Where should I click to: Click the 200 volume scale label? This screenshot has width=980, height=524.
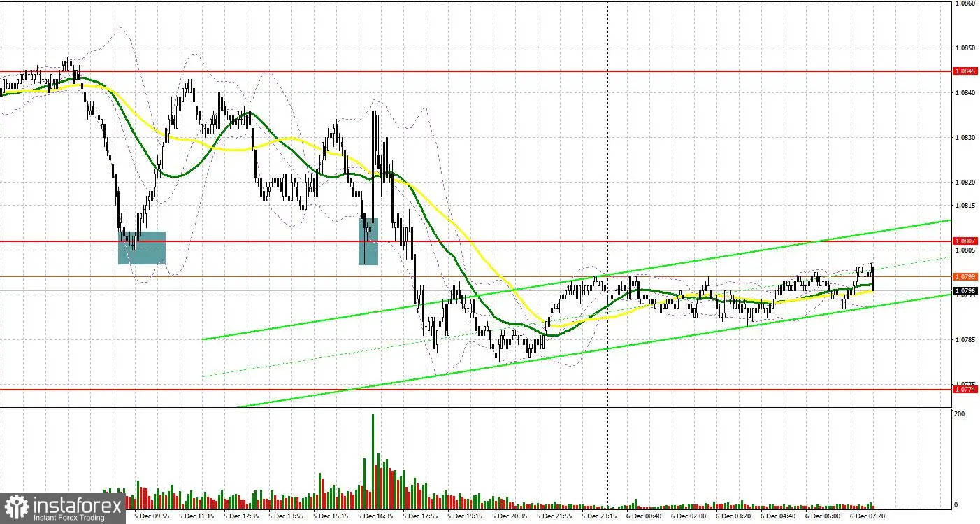(961, 414)
